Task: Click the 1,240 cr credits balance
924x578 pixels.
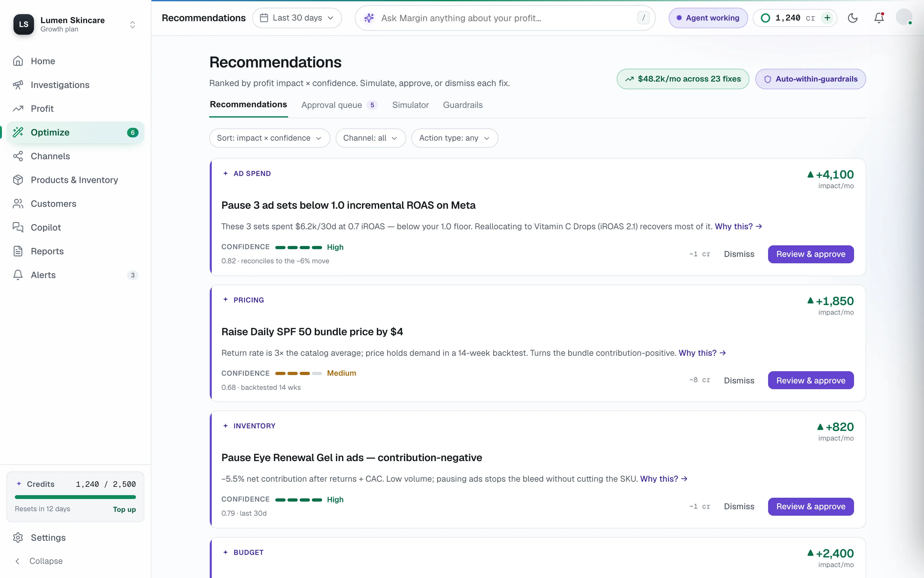Action: tap(795, 18)
